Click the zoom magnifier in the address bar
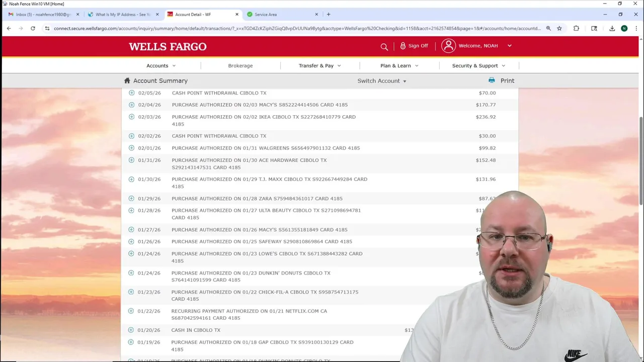 click(548, 29)
